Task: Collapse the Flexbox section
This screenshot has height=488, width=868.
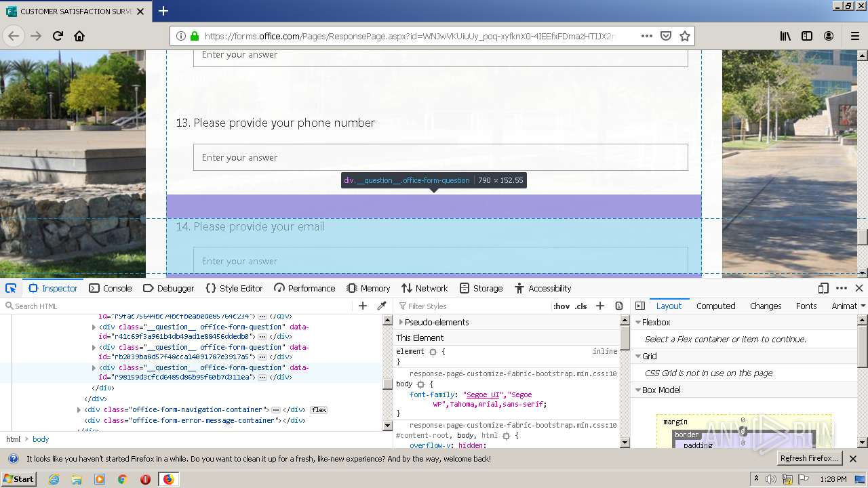Action: pyautogui.click(x=638, y=323)
